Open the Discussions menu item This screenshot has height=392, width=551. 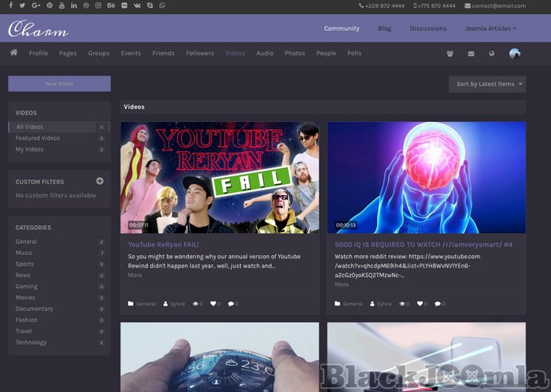click(427, 28)
